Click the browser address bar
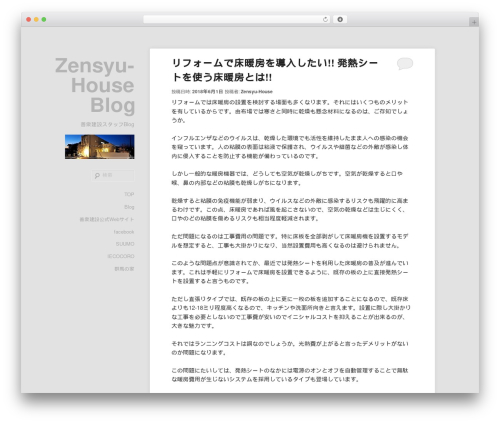500x423 pixels. (237, 20)
